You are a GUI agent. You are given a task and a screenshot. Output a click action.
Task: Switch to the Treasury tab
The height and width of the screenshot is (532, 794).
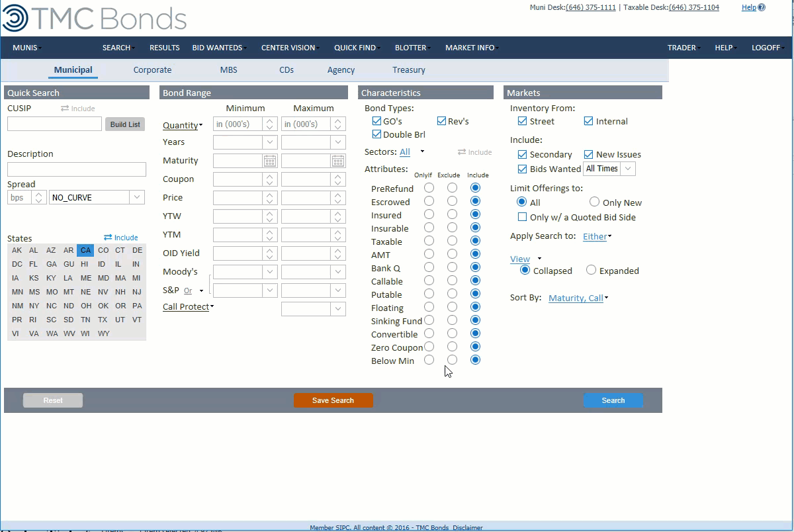pos(409,70)
